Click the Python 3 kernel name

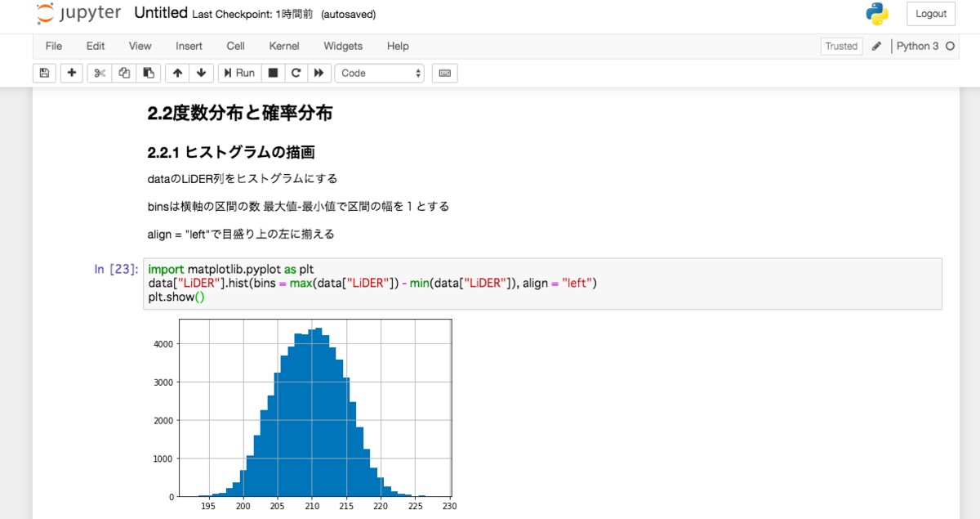[x=918, y=46]
